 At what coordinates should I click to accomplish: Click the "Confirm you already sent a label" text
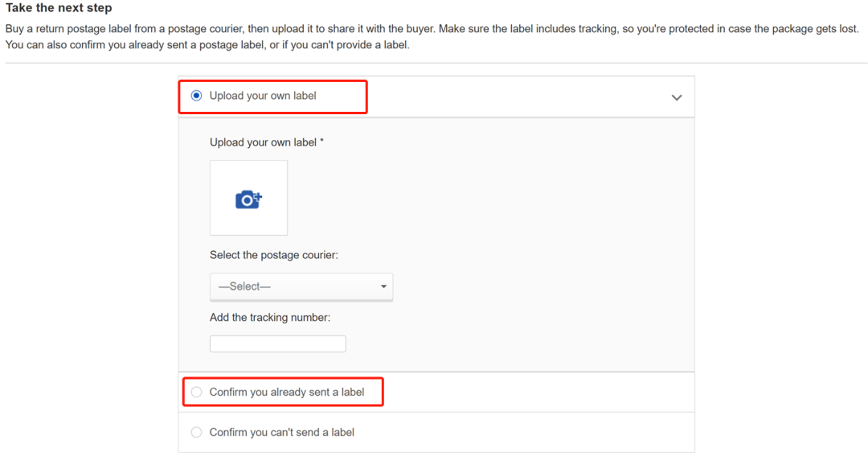pos(286,393)
